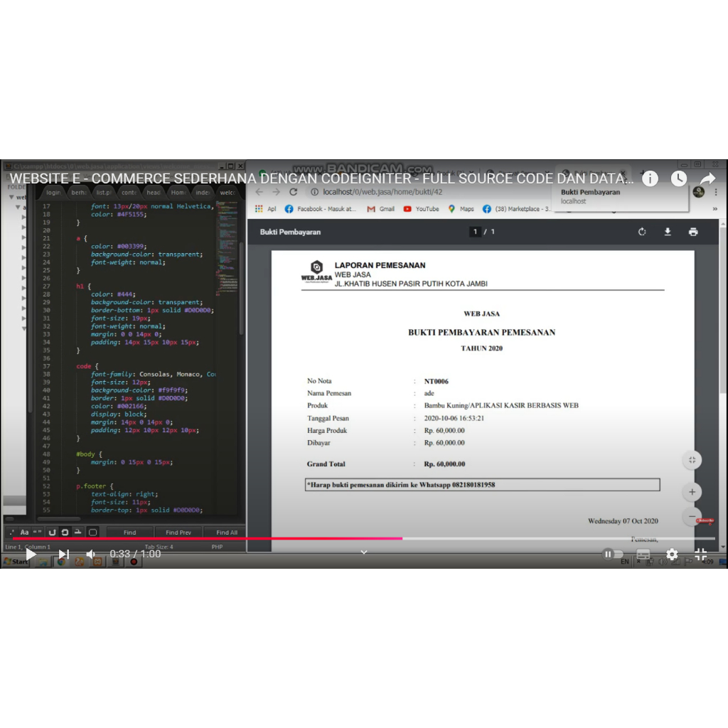Reload the Chrome page
Image resolution: width=728 pixels, height=728 pixels.
(294, 192)
